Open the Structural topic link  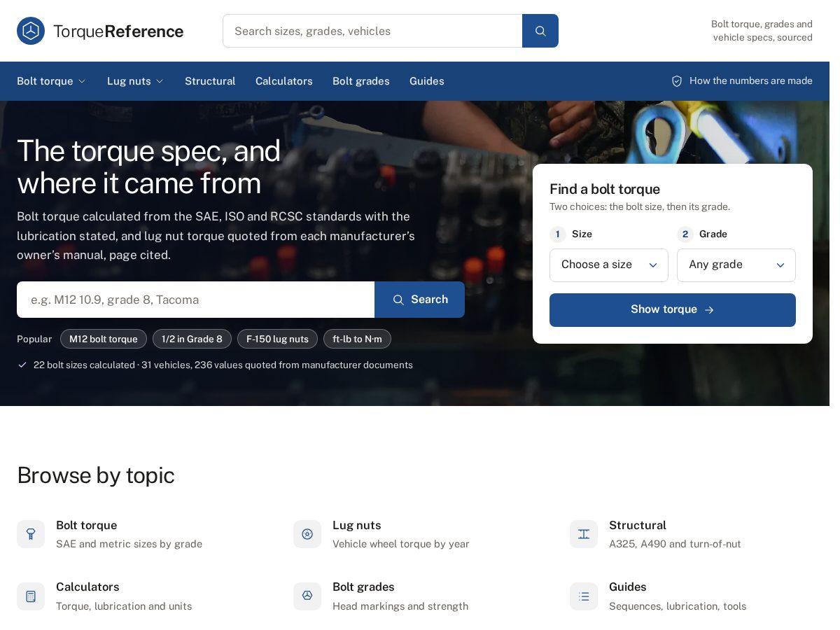(x=638, y=525)
